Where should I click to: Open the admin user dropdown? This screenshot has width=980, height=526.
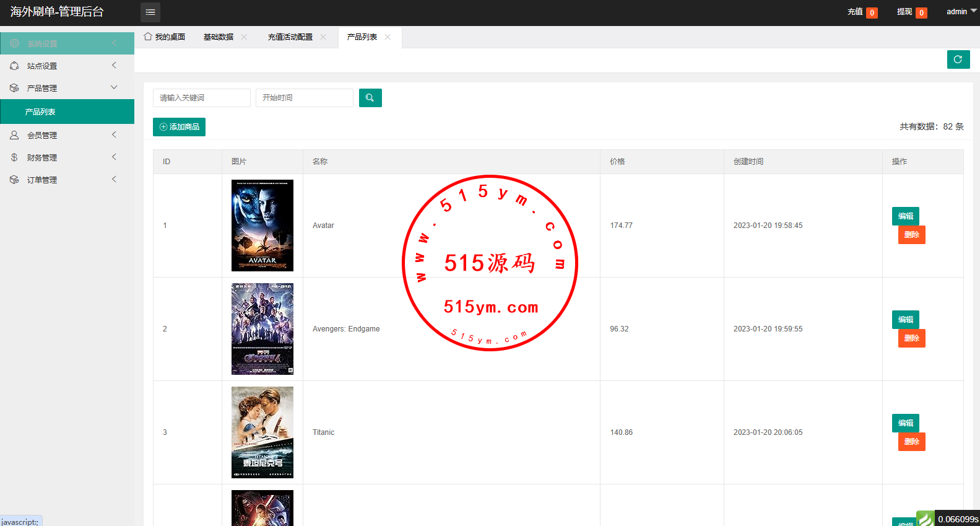coord(961,12)
